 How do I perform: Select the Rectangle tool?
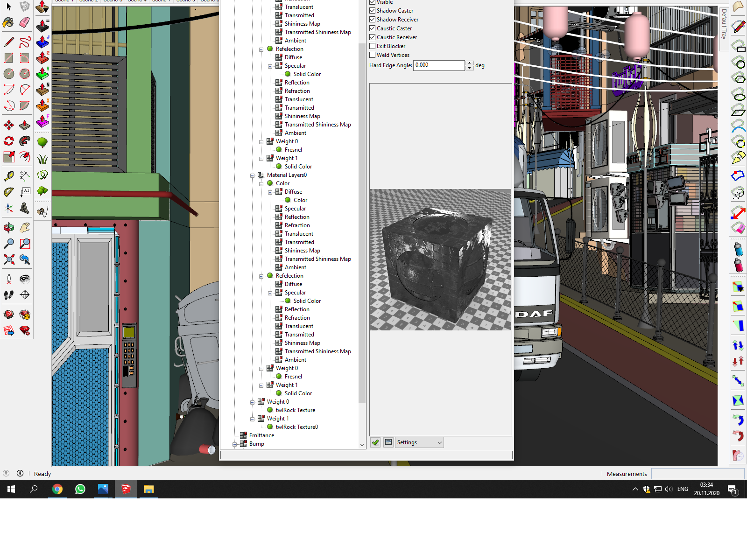coord(9,58)
